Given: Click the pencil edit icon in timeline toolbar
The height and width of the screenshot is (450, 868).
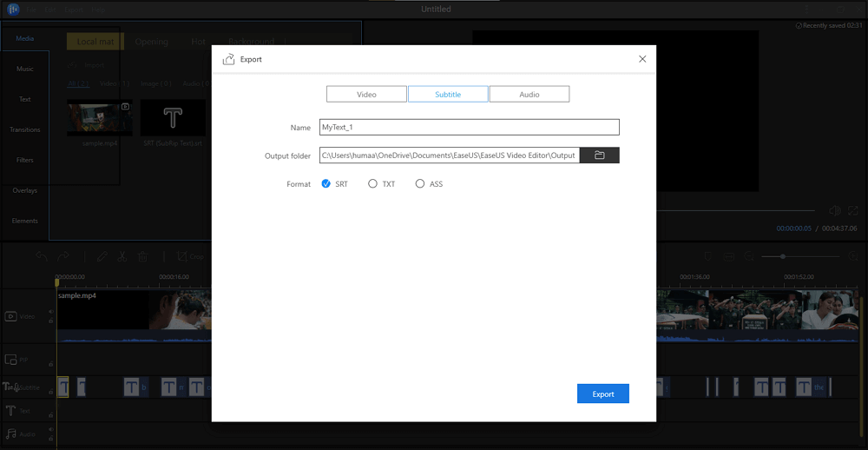Looking at the screenshot, I should 102,256.
